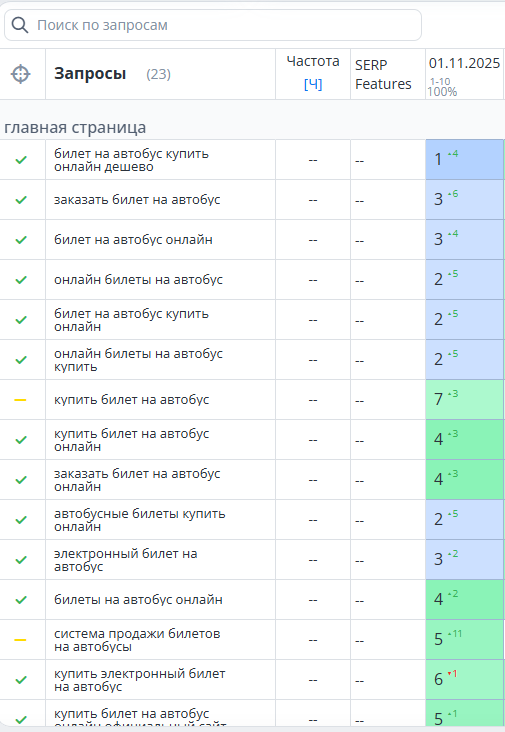Select query 'система продажи билетов на автобусы'
The image size is (505, 732).
[x=137, y=640]
